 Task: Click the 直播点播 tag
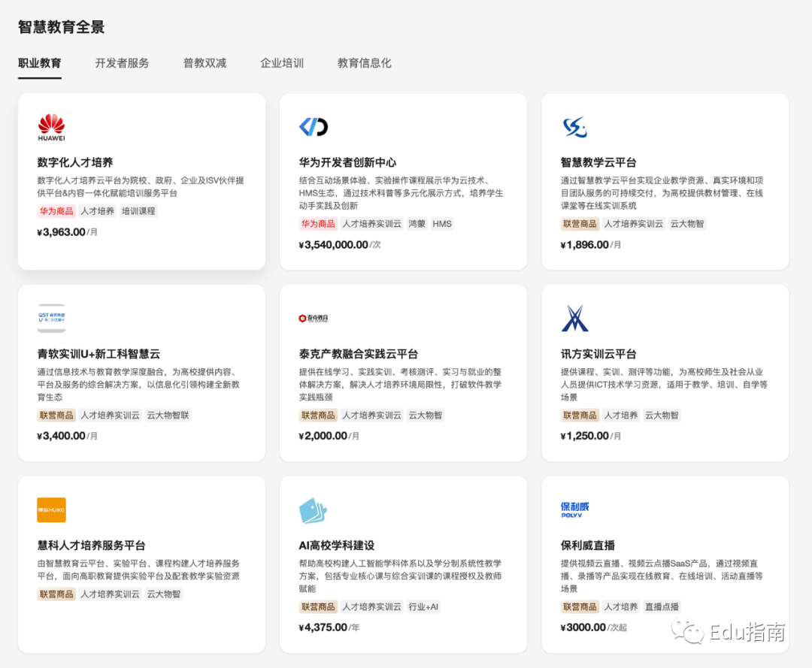click(662, 607)
